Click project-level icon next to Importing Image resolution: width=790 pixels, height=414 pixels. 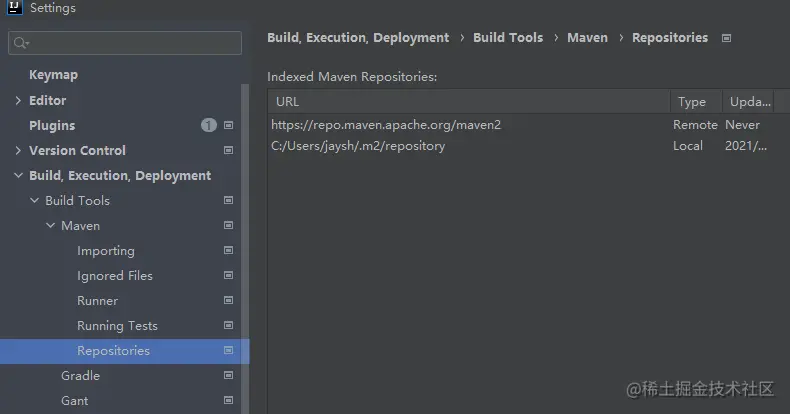(228, 250)
